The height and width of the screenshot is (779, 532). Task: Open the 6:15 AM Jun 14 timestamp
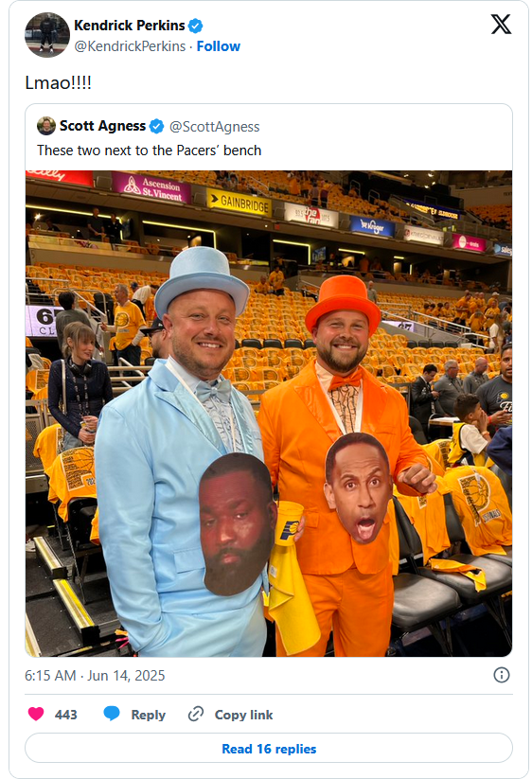[x=95, y=676]
